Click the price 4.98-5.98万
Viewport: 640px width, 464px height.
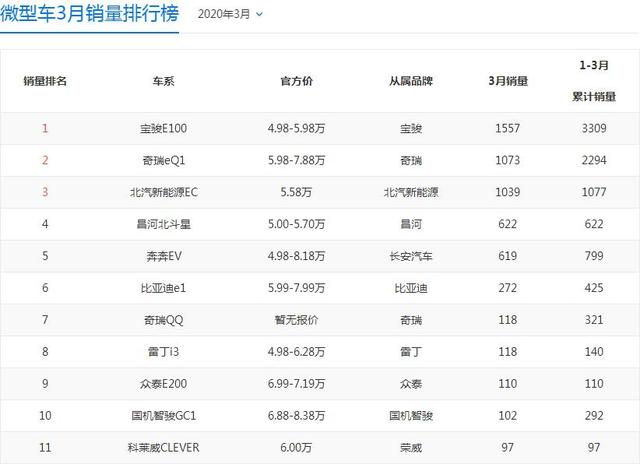point(296,129)
